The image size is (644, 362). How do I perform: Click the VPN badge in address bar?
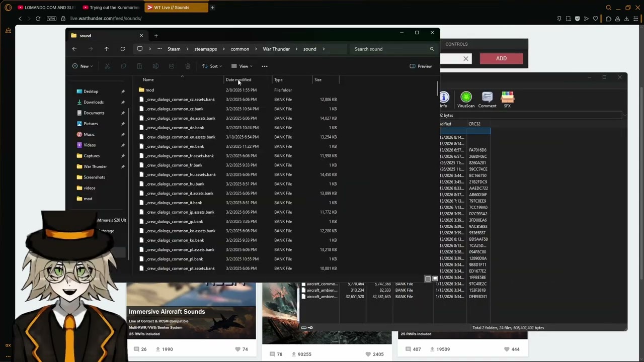click(51, 19)
